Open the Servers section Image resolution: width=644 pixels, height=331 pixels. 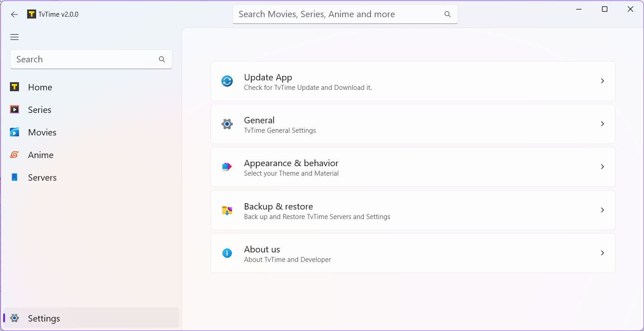point(91,177)
